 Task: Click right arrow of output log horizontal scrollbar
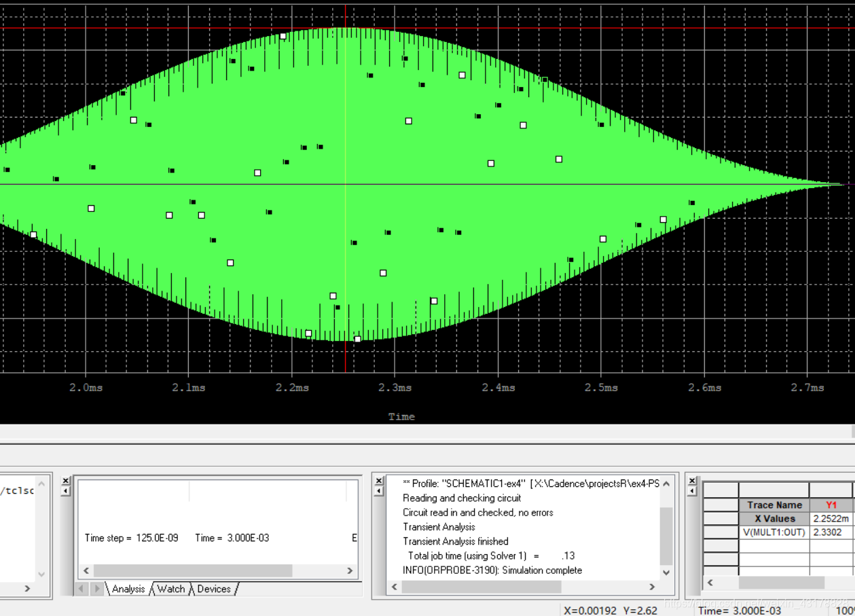tap(652, 586)
